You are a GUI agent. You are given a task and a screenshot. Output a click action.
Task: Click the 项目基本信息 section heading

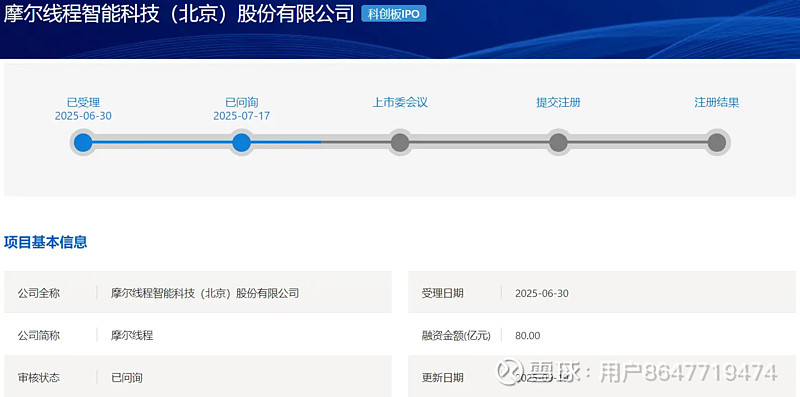45,242
